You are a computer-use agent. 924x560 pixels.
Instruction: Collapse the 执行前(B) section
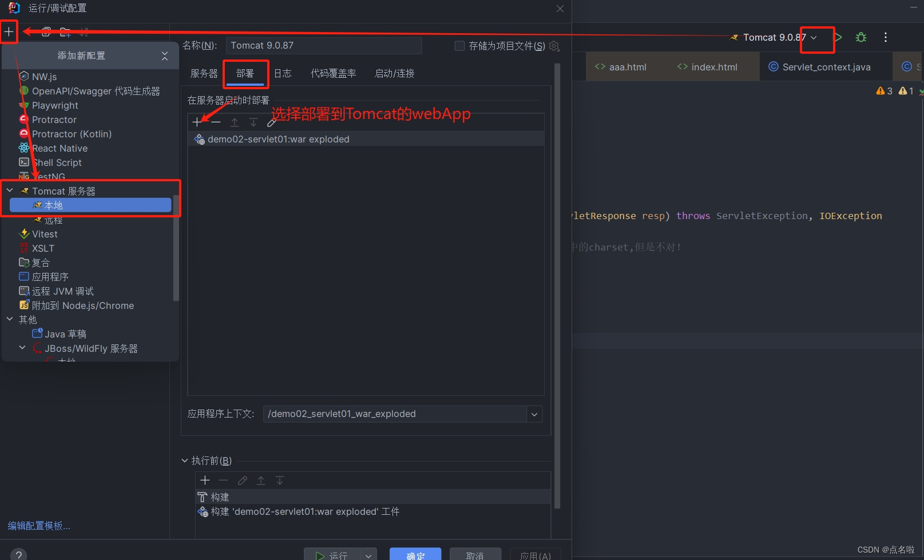pos(185,460)
